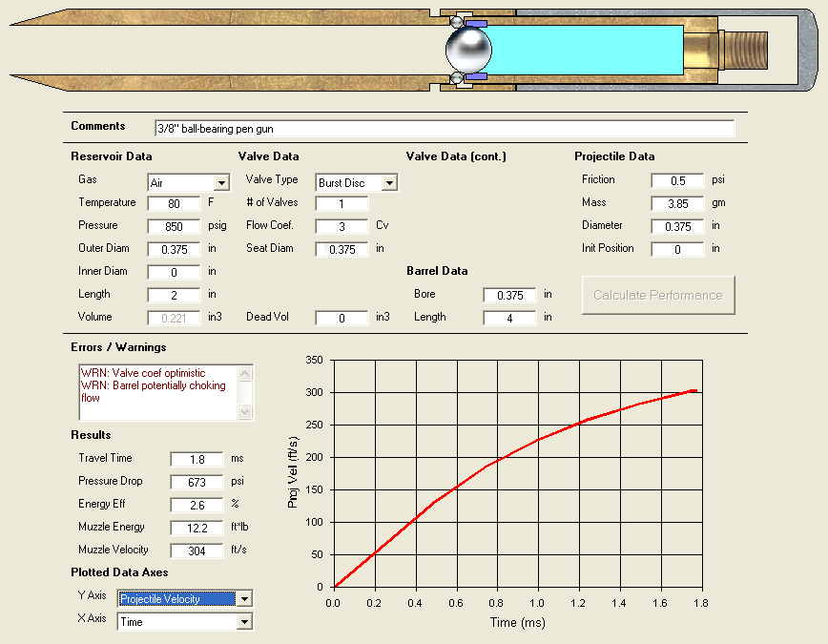Click the Dead Vol input field
The height and width of the screenshot is (644, 828).
pos(342,318)
